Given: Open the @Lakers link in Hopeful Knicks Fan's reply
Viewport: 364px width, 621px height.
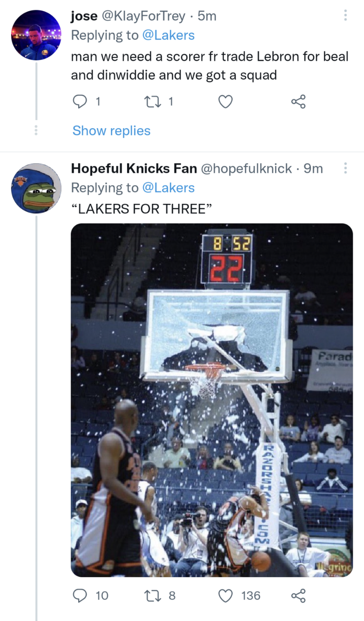Looking at the screenshot, I should [x=170, y=188].
